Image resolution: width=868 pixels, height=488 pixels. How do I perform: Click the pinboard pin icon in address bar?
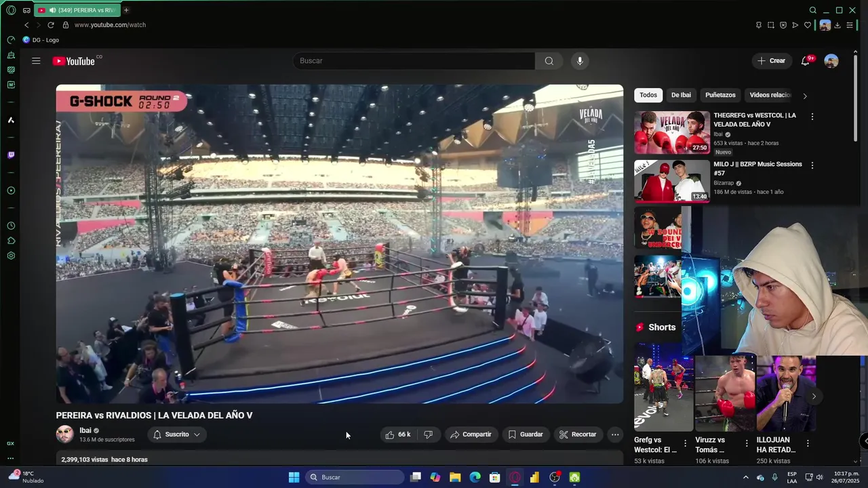pos(759,25)
